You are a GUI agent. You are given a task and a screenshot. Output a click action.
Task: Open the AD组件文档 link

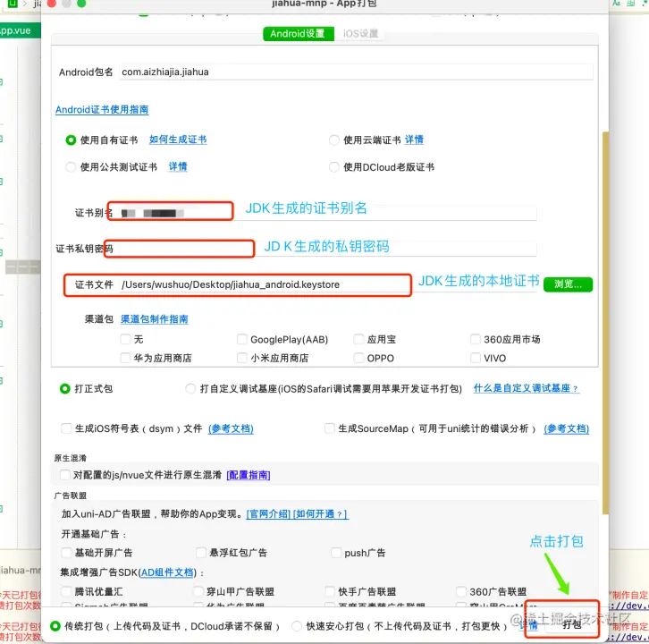point(167,572)
